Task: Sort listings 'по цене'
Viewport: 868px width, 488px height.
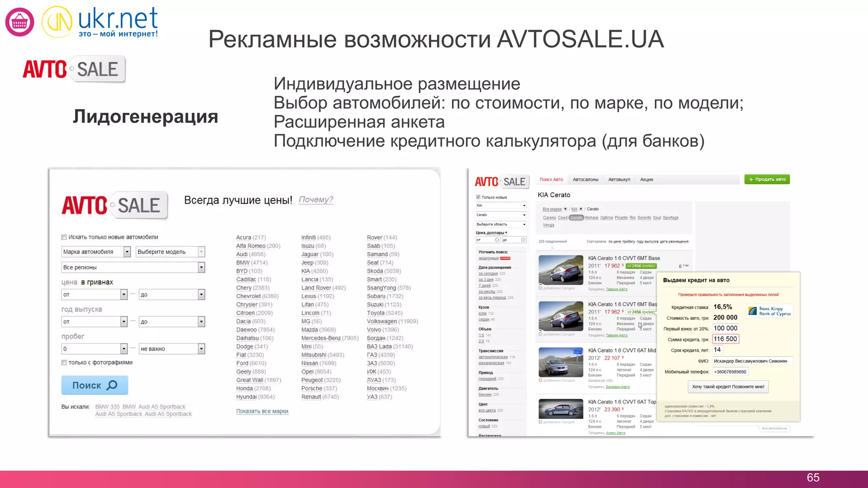Action: (x=615, y=241)
